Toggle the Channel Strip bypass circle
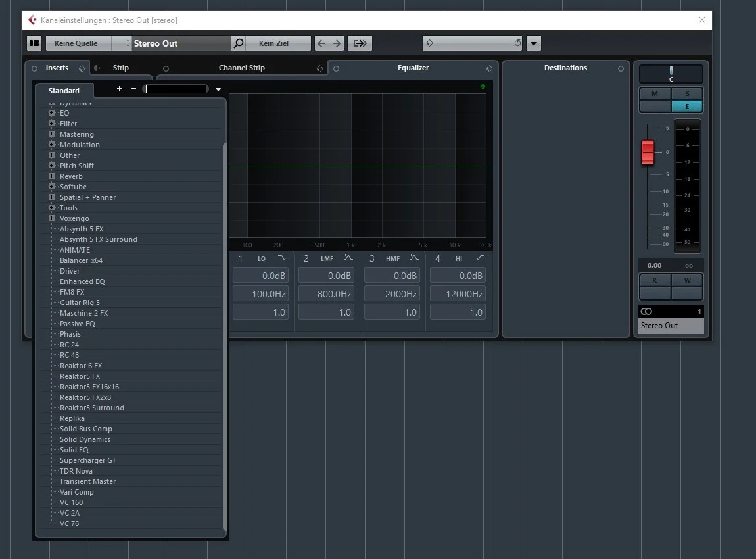The image size is (756, 559). (x=166, y=68)
